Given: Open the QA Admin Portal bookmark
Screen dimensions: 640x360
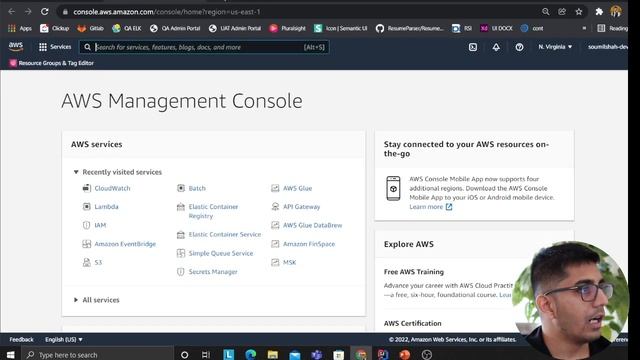Looking at the screenshot, I should (x=175, y=28).
